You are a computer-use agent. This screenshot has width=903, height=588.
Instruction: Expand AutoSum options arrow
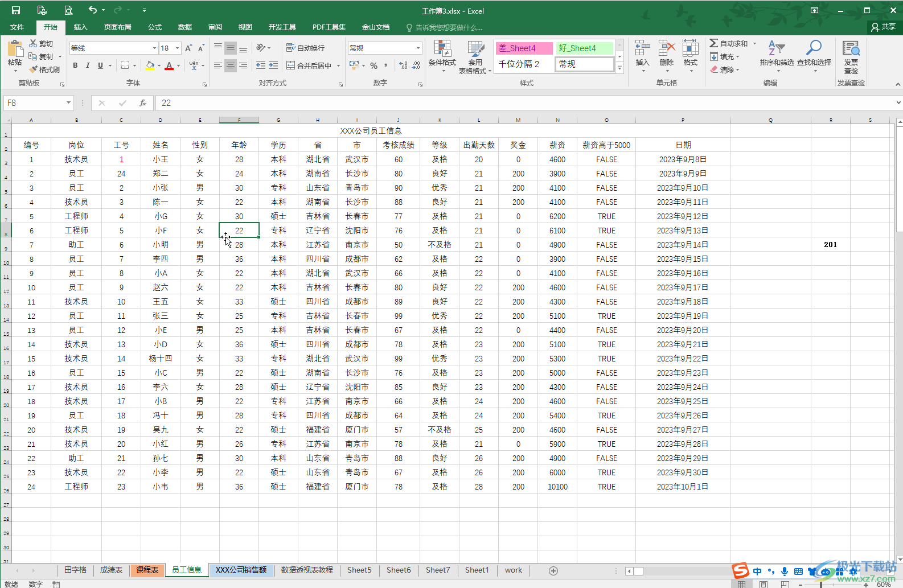pyautogui.click(x=755, y=43)
